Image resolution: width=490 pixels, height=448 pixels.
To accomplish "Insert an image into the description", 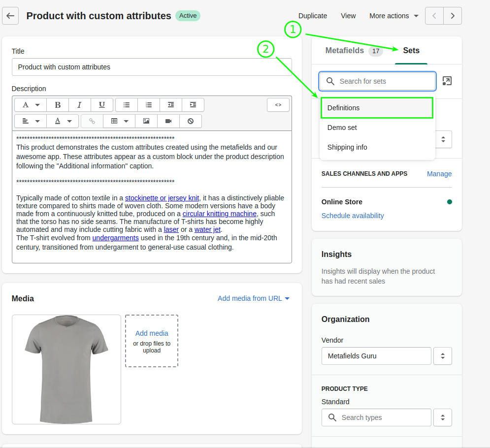I will click(146, 121).
